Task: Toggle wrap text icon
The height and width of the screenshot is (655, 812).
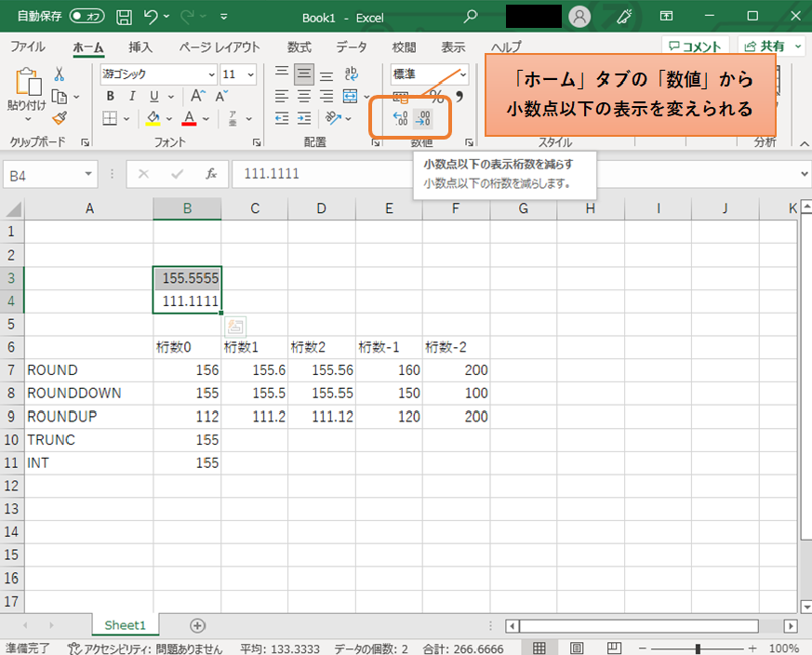Action: pyautogui.click(x=351, y=74)
